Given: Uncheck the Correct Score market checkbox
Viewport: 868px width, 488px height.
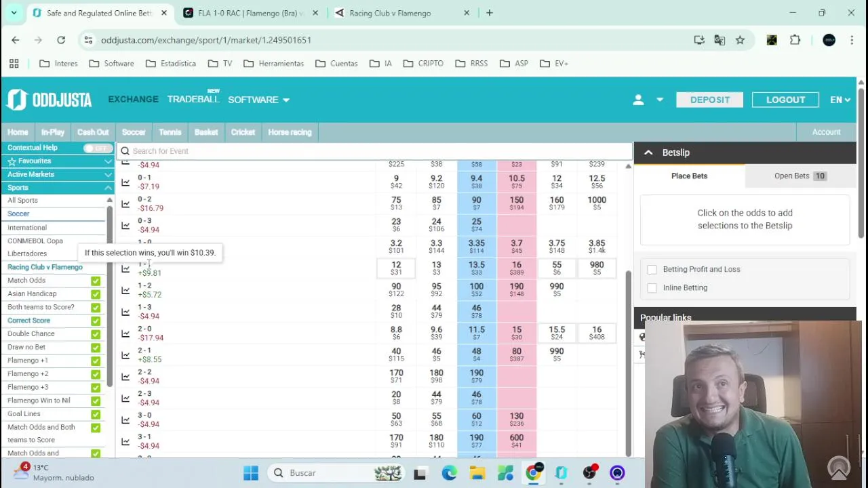Looking at the screenshot, I should coord(96,321).
